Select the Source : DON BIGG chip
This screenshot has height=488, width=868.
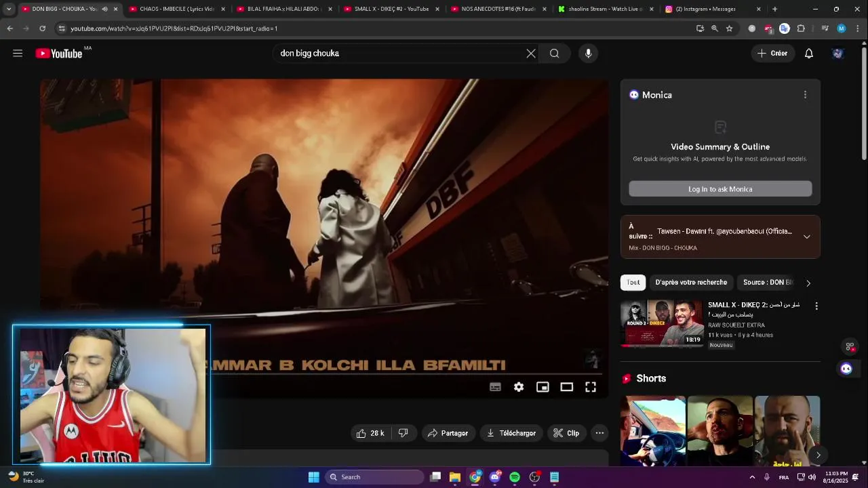[767, 283]
